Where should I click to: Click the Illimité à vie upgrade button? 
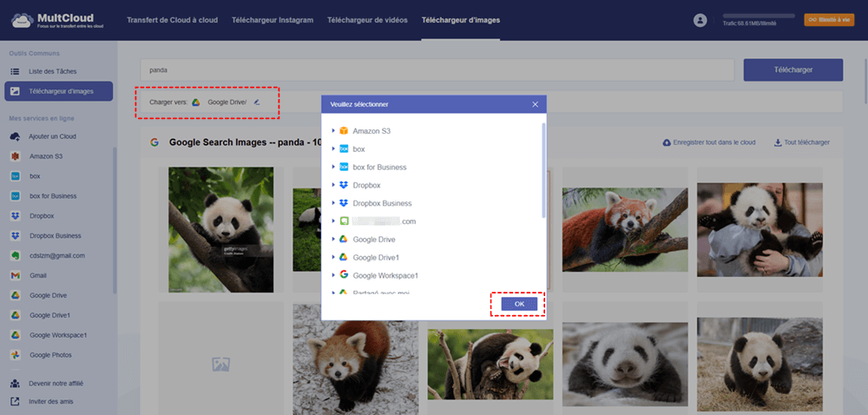tap(829, 20)
